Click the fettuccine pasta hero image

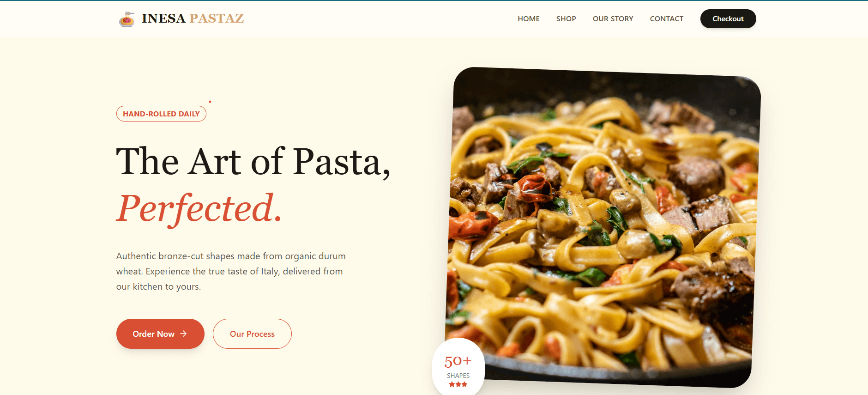(603, 226)
